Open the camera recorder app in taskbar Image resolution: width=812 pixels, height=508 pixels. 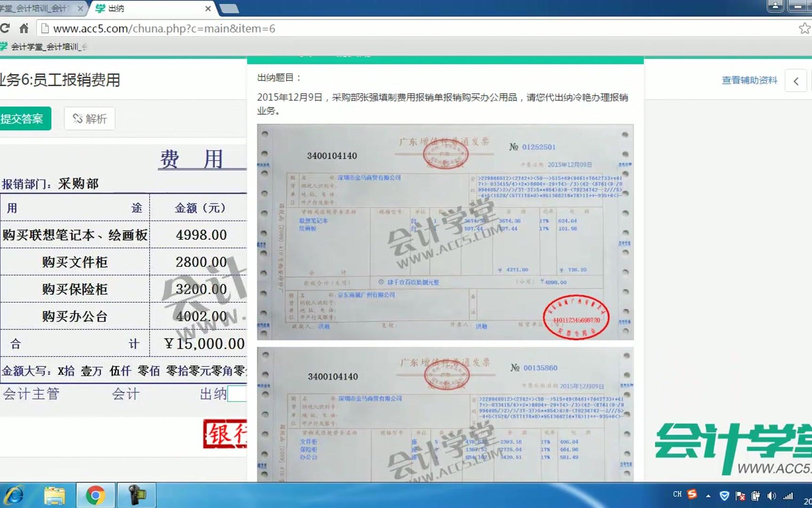[136, 495]
